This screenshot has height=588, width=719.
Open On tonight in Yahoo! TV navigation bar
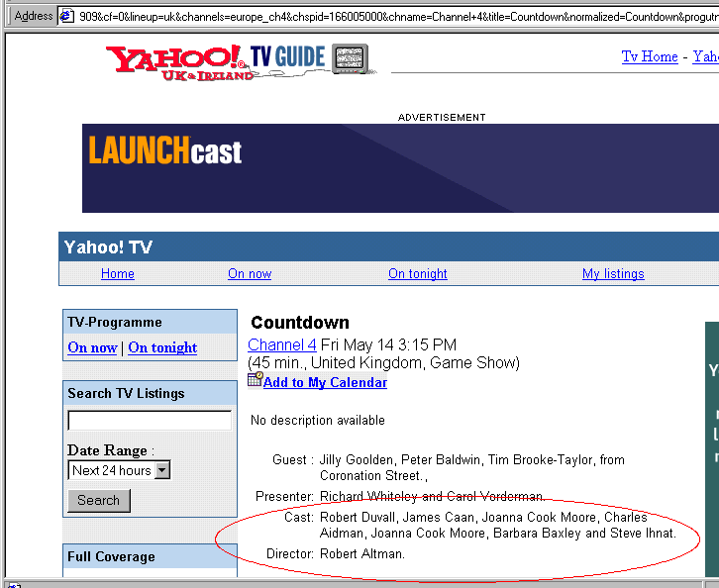[x=417, y=273]
